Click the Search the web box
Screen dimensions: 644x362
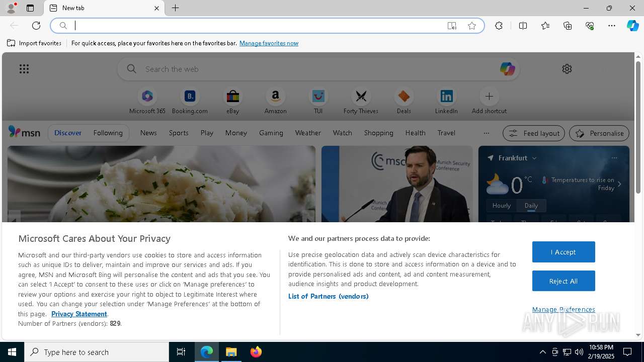pyautogui.click(x=318, y=69)
